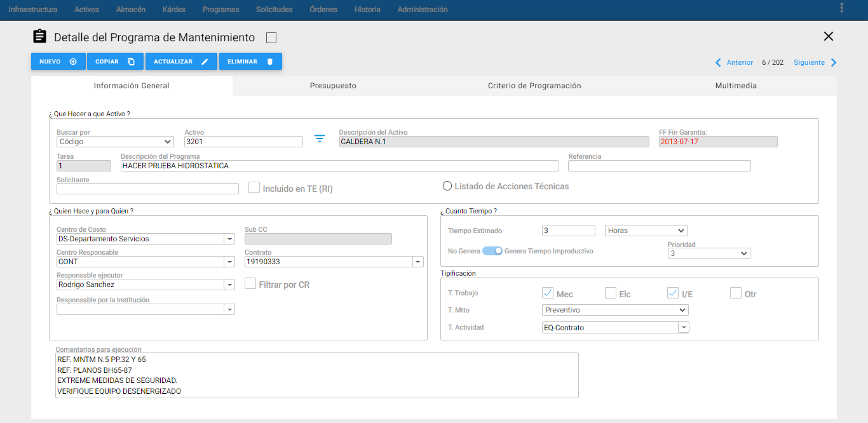The image size is (868, 423).
Task: Open the Prioridad dropdown
Action: [709, 253]
